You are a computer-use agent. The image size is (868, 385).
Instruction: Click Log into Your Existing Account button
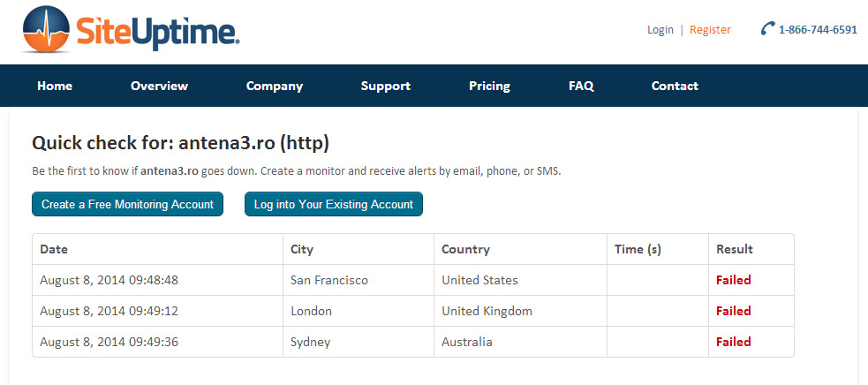pyautogui.click(x=334, y=204)
